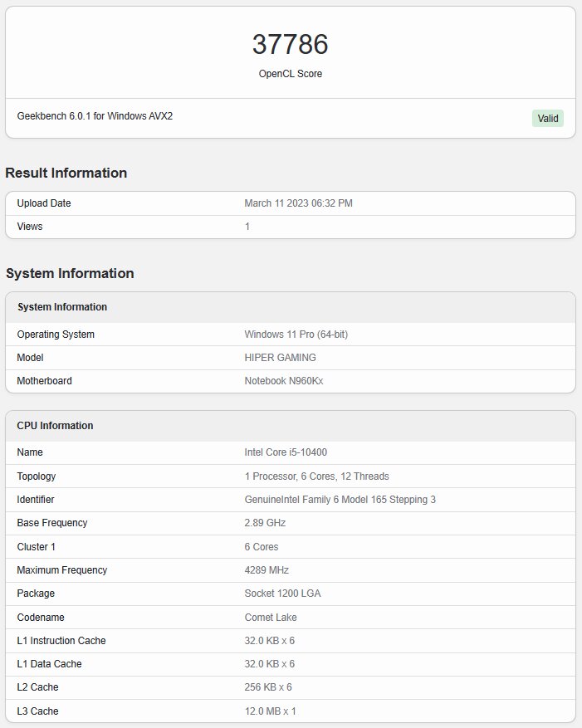
Task: Click the Result Information heading
Action: pos(66,173)
